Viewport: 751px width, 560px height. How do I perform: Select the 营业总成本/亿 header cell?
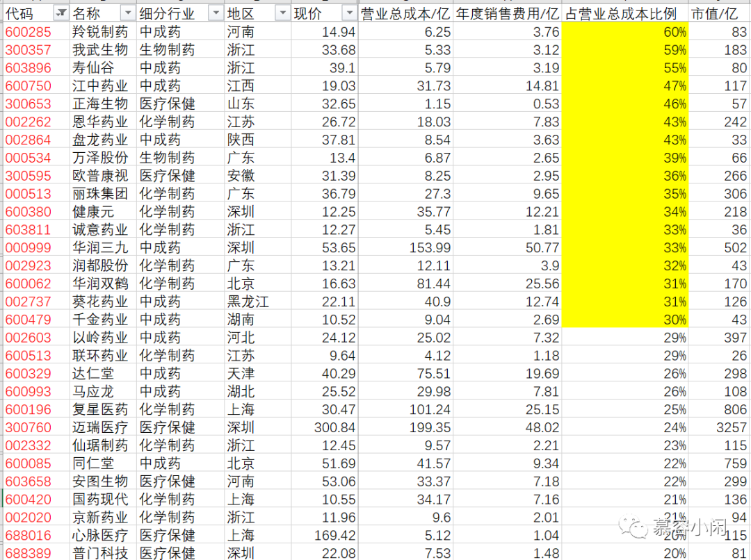(x=405, y=13)
